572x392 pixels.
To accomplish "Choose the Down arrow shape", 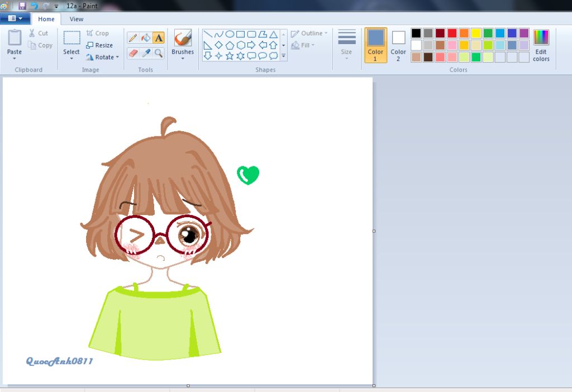I will pos(208,56).
